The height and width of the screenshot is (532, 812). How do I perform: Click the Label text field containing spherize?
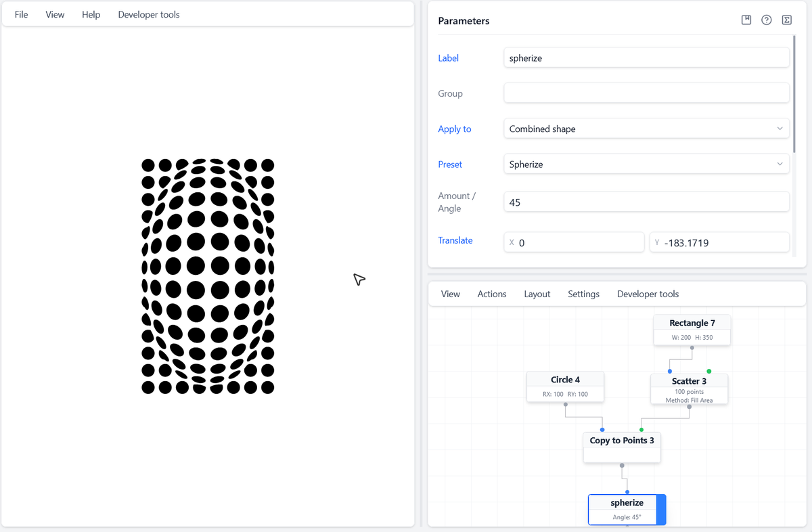coord(646,58)
